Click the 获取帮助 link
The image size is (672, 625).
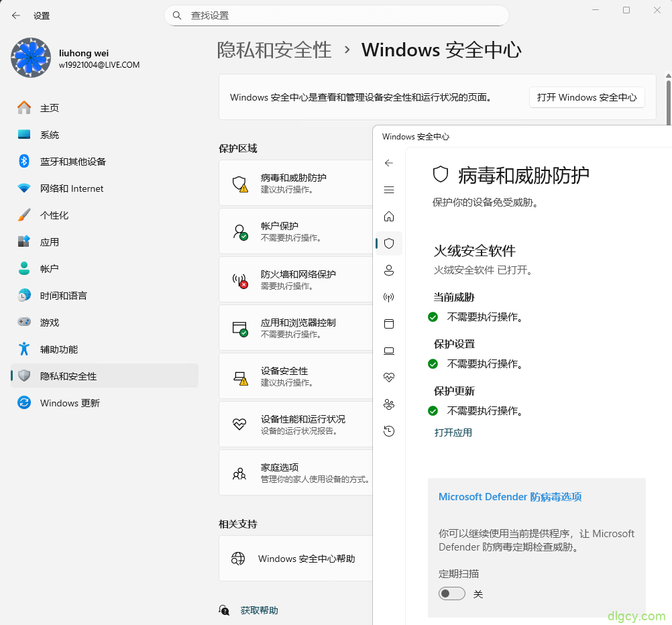click(259, 610)
